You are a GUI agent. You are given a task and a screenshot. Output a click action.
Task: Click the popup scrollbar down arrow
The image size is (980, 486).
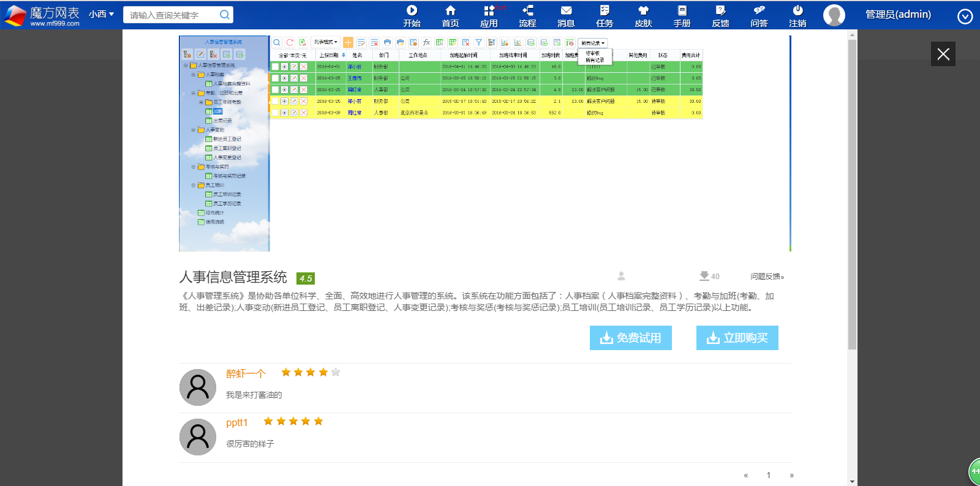pyautogui.click(x=852, y=482)
